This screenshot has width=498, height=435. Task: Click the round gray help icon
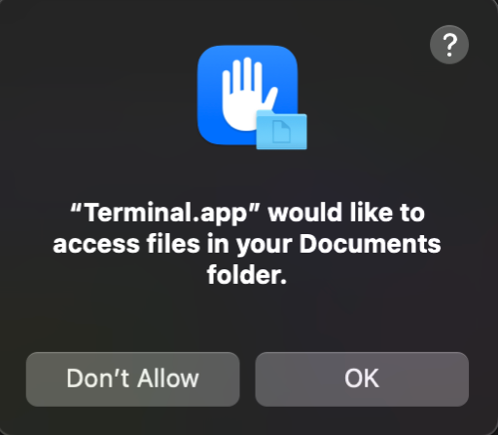click(x=449, y=44)
